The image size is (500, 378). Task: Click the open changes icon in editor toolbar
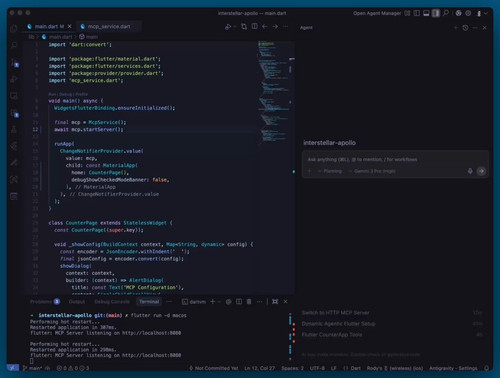244,26
